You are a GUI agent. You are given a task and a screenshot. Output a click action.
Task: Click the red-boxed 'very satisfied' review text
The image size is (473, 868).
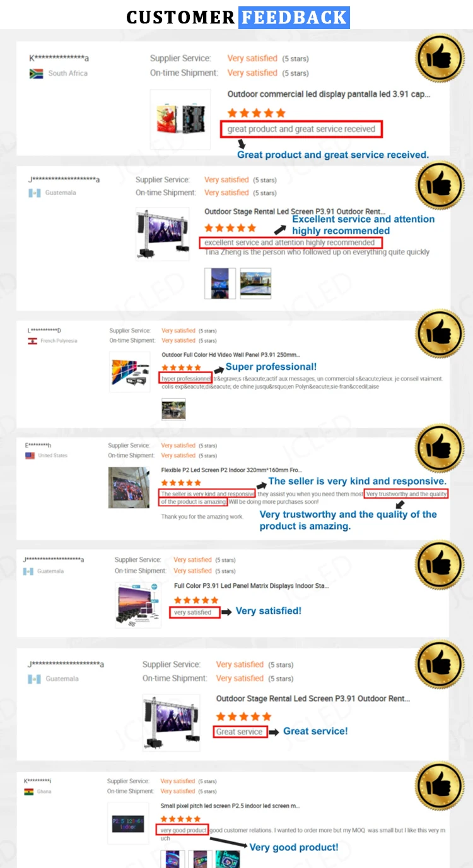pyautogui.click(x=194, y=612)
